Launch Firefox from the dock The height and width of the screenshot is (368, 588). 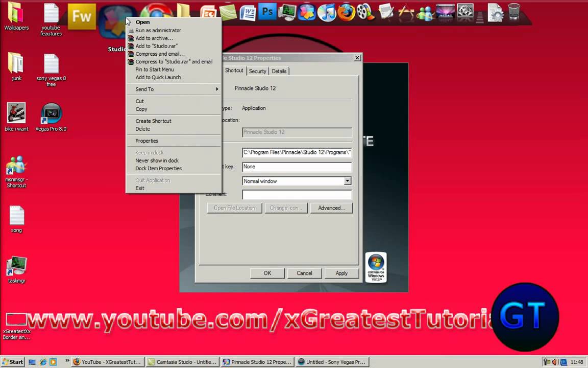(x=346, y=12)
